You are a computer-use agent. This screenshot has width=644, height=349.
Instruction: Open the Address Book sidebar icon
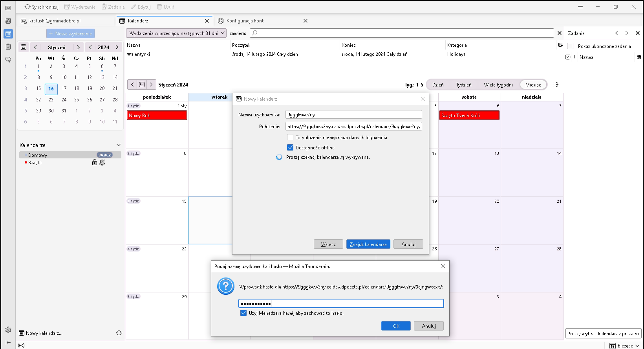click(8, 21)
